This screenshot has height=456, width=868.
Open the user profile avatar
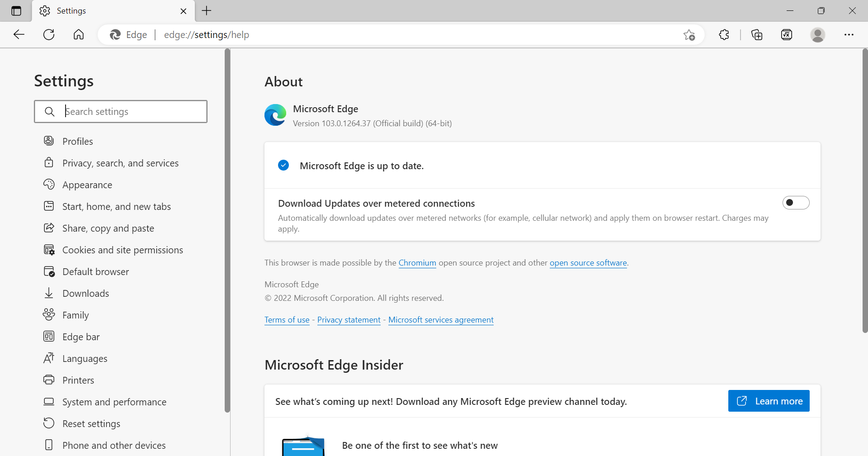coord(817,34)
